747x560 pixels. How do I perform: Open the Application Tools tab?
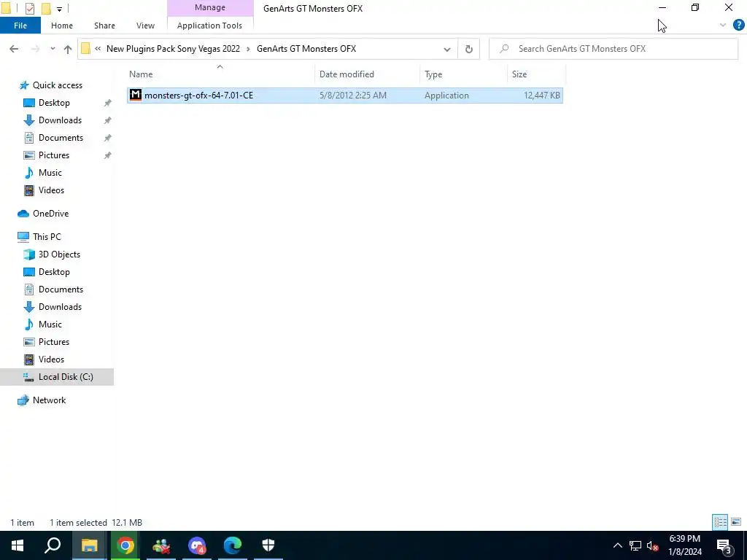(209, 26)
